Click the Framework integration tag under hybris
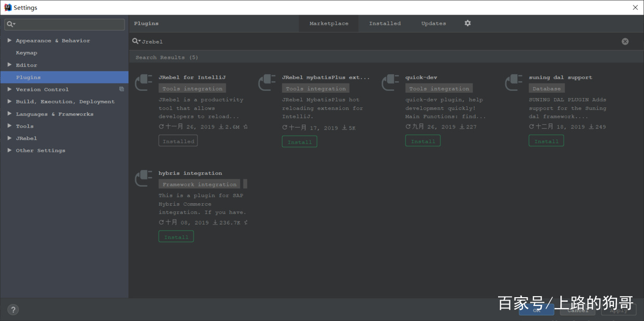The image size is (644, 321). tap(199, 184)
